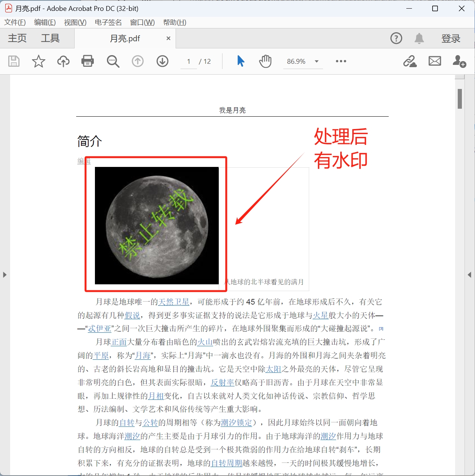Select the Selection arrow tool
The height and width of the screenshot is (476, 475).
[241, 61]
